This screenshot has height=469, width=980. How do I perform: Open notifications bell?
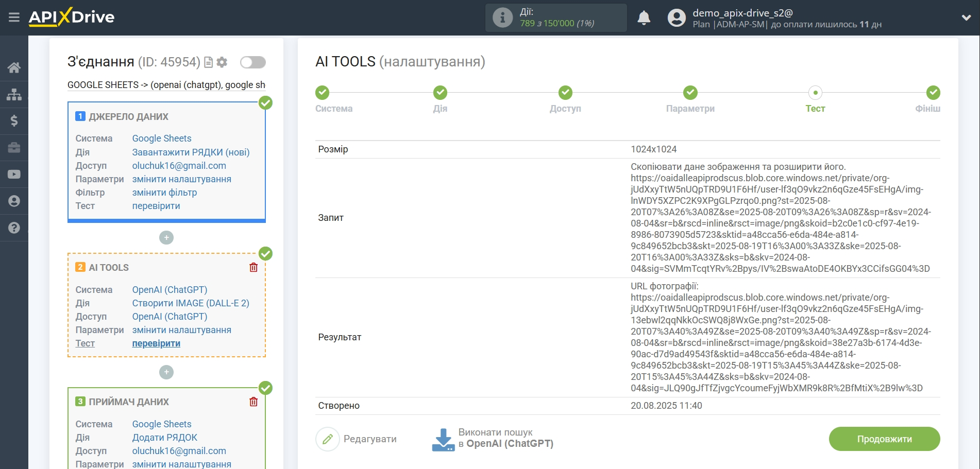644,18
